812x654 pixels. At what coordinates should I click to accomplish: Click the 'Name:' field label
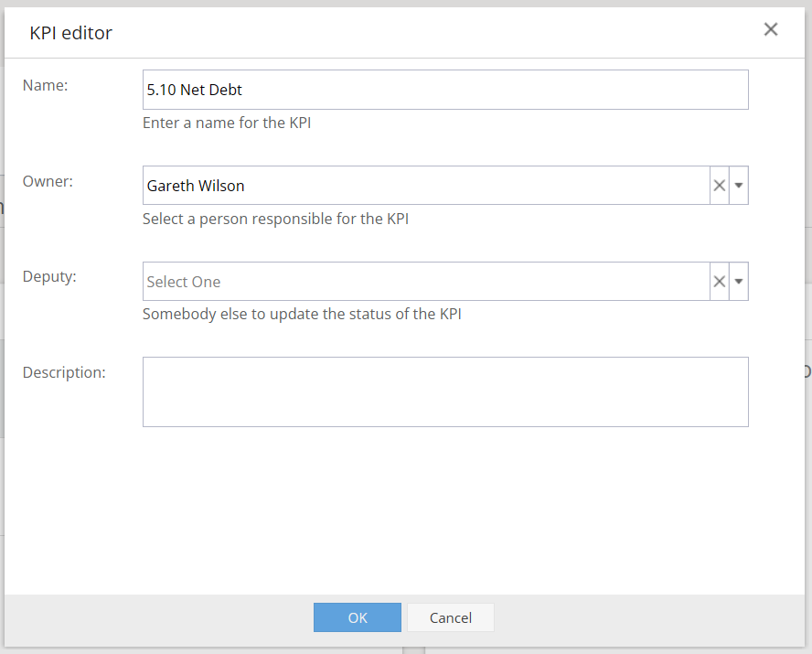45,85
